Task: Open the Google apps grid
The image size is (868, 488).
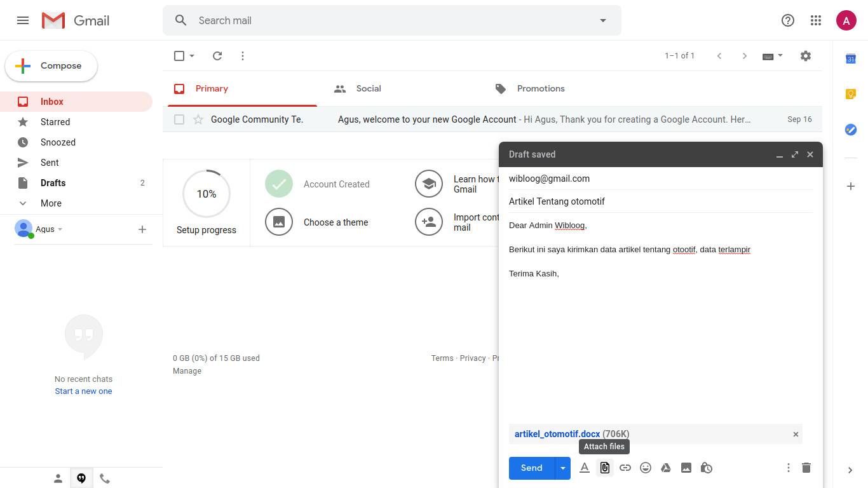Action: click(x=816, y=20)
